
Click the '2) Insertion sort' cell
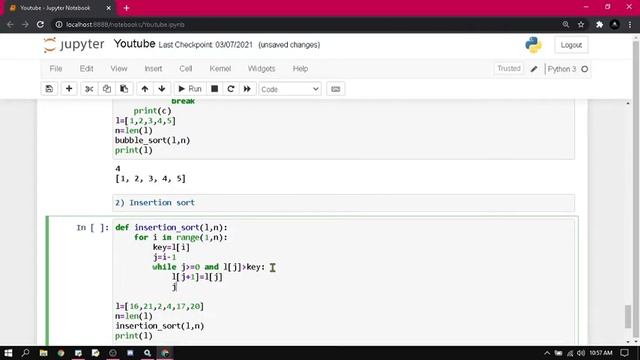coord(343,203)
